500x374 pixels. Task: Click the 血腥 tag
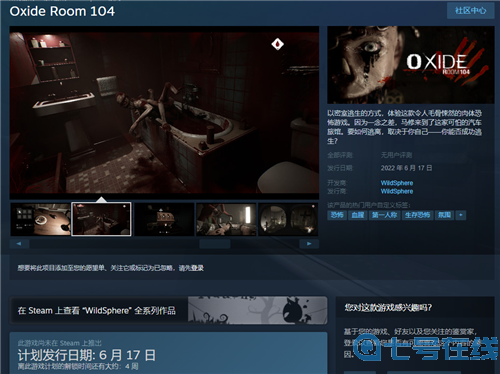358,215
